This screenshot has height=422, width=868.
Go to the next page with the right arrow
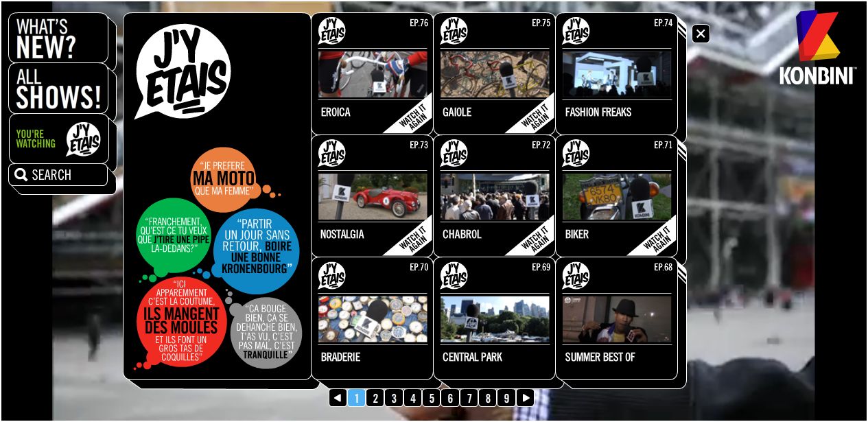(x=525, y=398)
